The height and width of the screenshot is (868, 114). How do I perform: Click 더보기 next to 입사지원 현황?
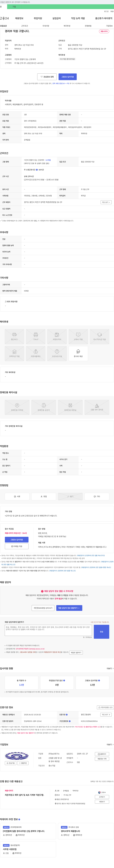[110, 668]
